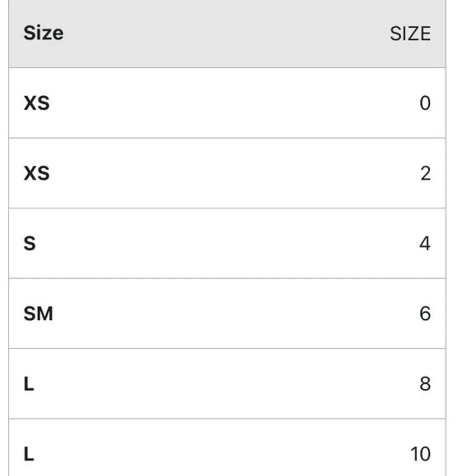Click the XS label beside size 2
Viewport: 476px width, 476px height.
pos(37,173)
